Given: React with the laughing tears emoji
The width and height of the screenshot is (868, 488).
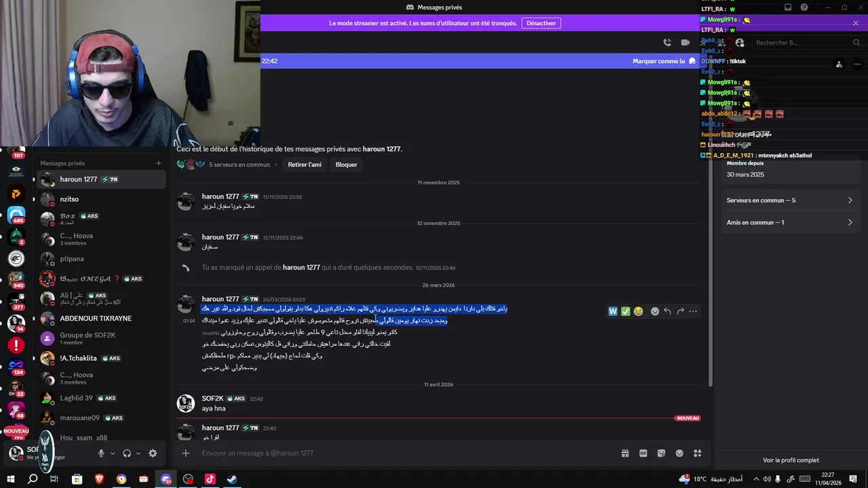Looking at the screenshot, I should (x=638, y=311).
